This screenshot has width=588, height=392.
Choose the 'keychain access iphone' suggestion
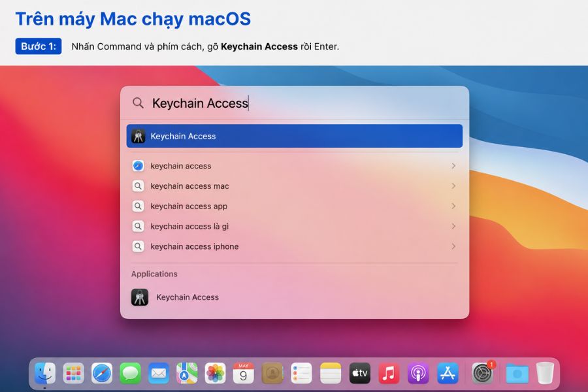(295, 246)
